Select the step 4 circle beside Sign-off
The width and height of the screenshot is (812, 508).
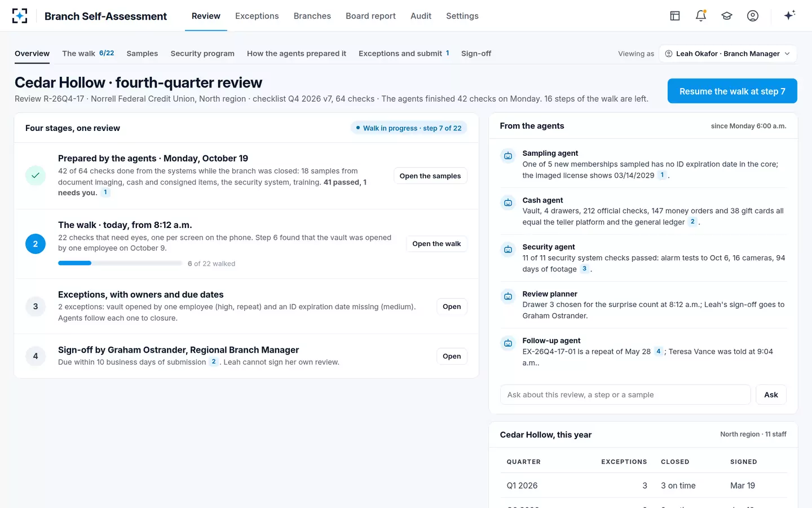pos(36,356)
